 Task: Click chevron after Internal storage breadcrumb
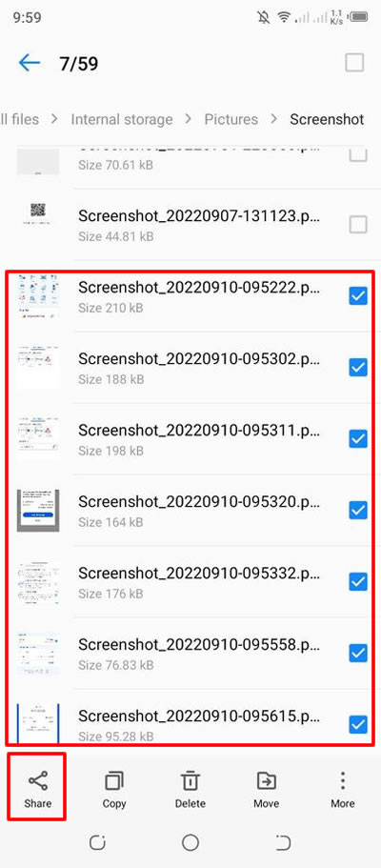click(189, 119)
